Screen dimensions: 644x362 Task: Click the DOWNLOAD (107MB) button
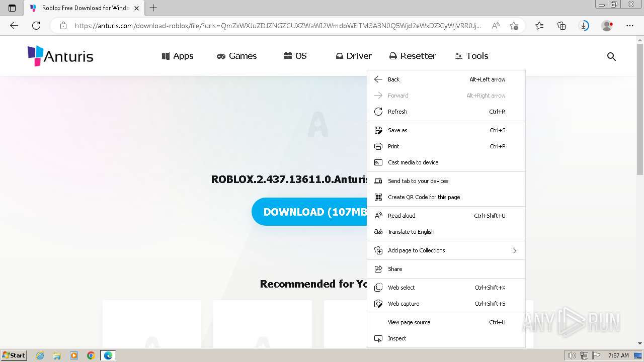pyautogui.click(x=309, y=212)
